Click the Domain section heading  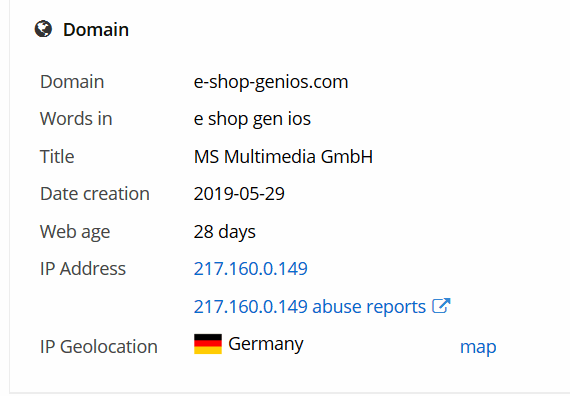coord(96,29)
